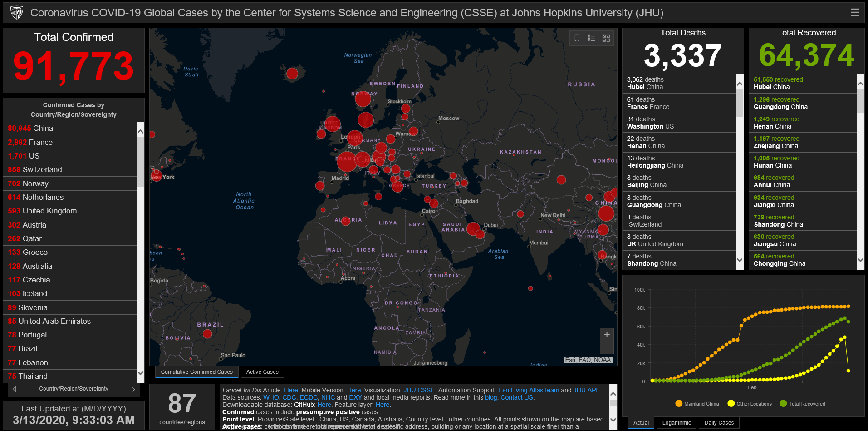Image resolution: width=868 pixels, height=431 pixels.
Task: Click 1,197 recovered Zhejiang China entry
Action: 803,142
